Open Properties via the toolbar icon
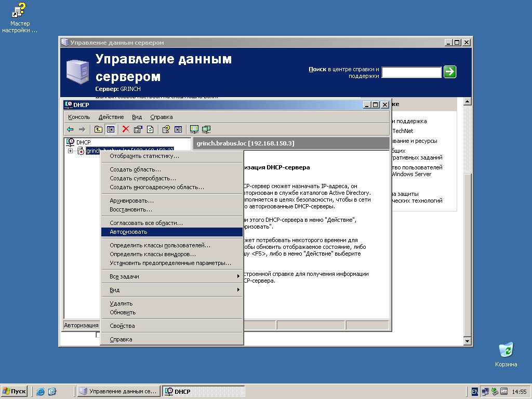This screenshot has width=532, height=399. coord(138,129)
